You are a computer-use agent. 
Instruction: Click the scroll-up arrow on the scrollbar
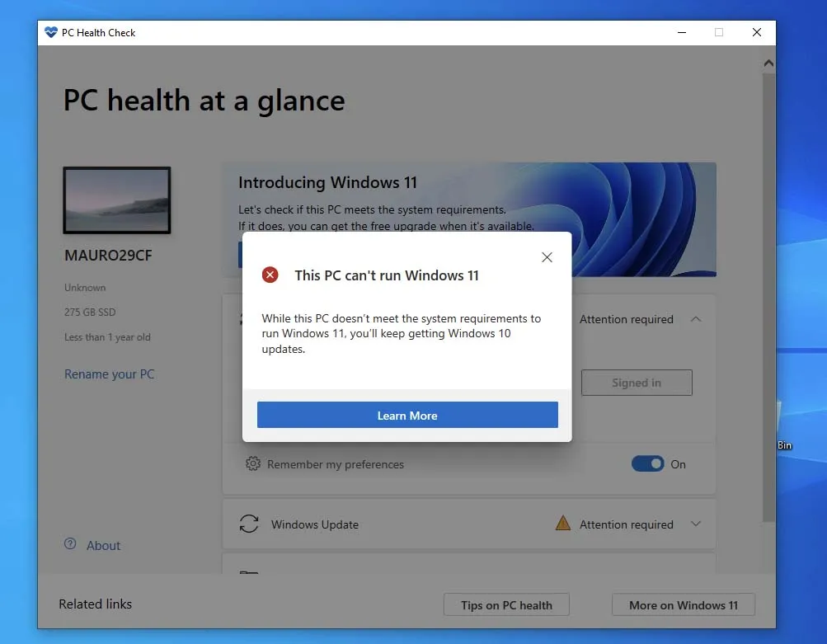[x=768, y=63]
